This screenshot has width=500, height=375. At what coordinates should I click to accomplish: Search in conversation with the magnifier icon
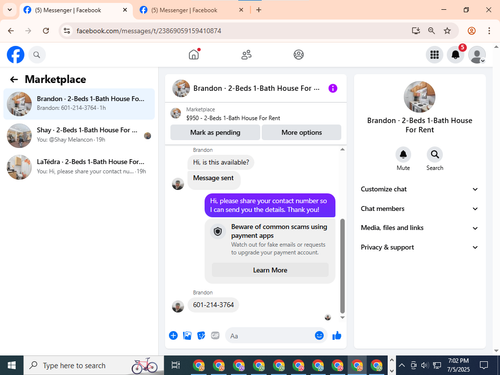click(435, 154)
